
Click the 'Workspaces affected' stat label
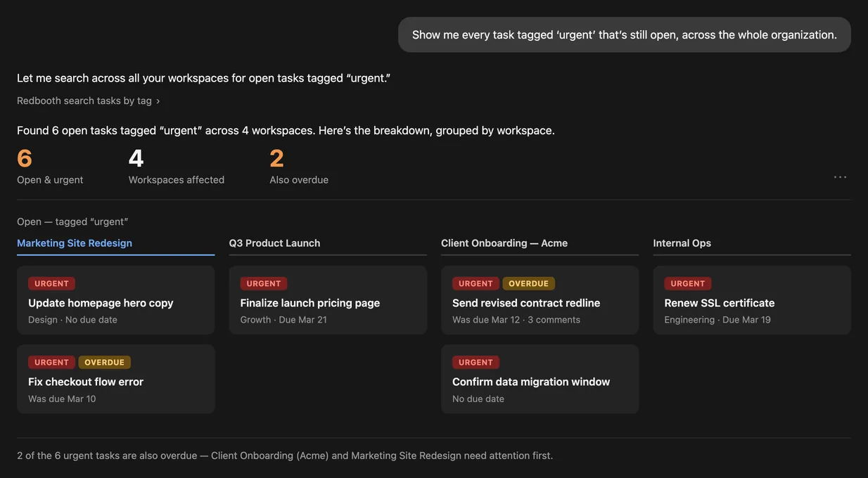point(177,180)
